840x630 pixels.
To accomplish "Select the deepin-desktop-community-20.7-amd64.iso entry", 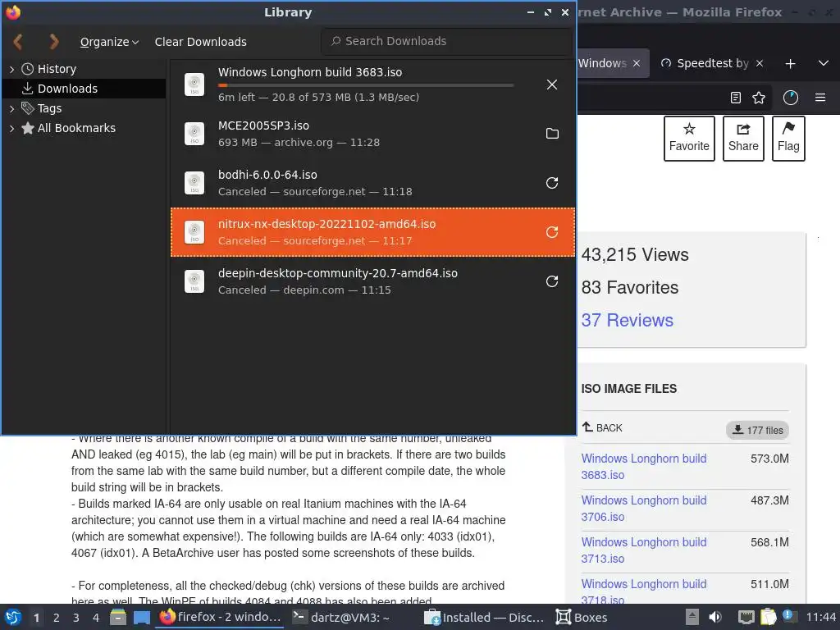I will point(373,281).
